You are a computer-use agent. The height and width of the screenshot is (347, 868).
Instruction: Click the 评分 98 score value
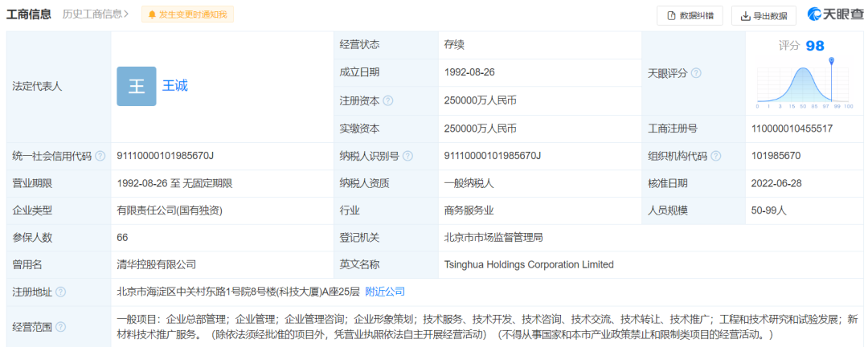[801, 45]
